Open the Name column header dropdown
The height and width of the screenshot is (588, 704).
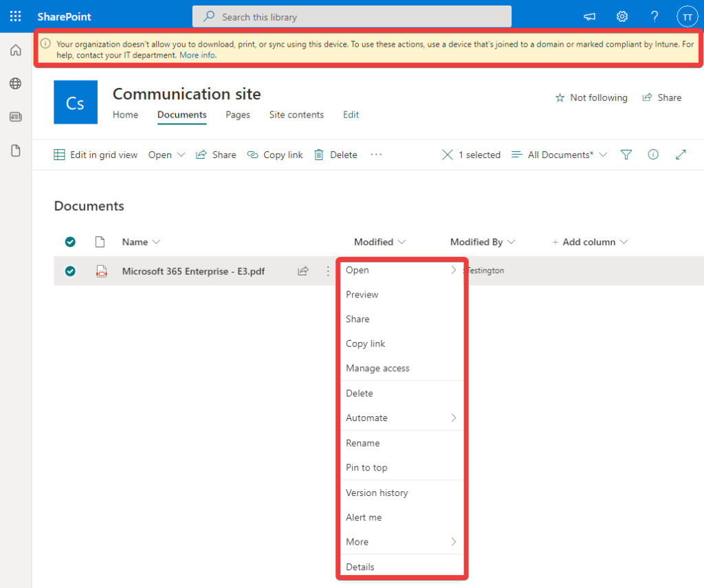coord(141,242)
